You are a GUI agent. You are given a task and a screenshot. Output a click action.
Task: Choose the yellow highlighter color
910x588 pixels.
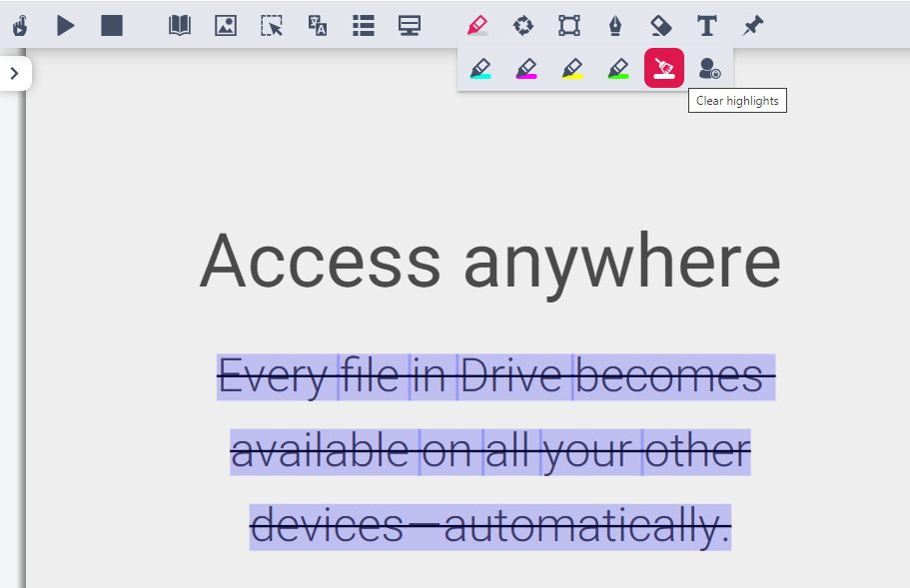572,69
